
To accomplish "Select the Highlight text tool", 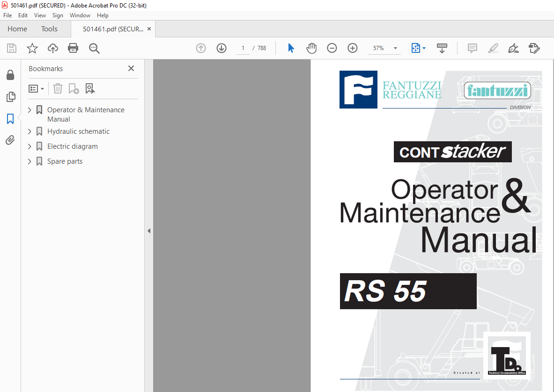I will pos(493,48).
